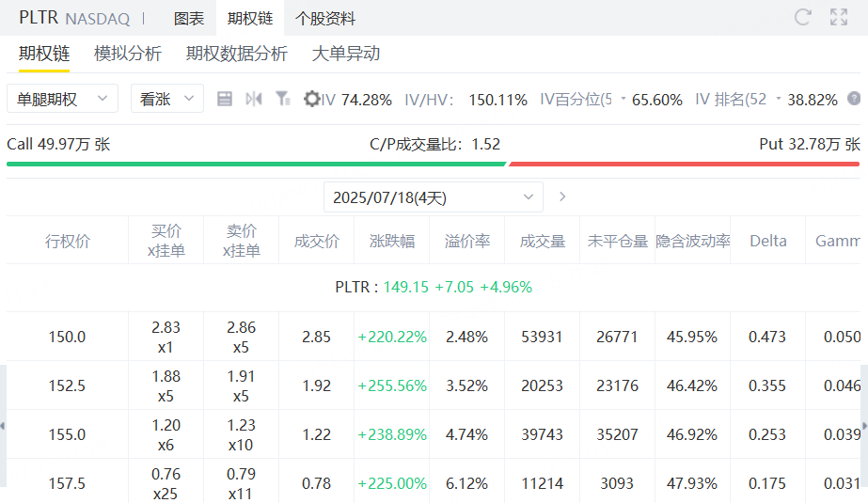Click the IV help question mark icon
868x503 pixels.
854,99
